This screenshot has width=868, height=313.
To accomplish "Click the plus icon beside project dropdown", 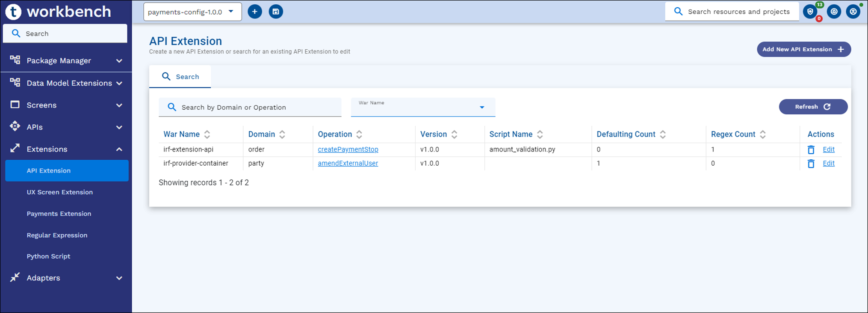I will (x=255, y=12).
